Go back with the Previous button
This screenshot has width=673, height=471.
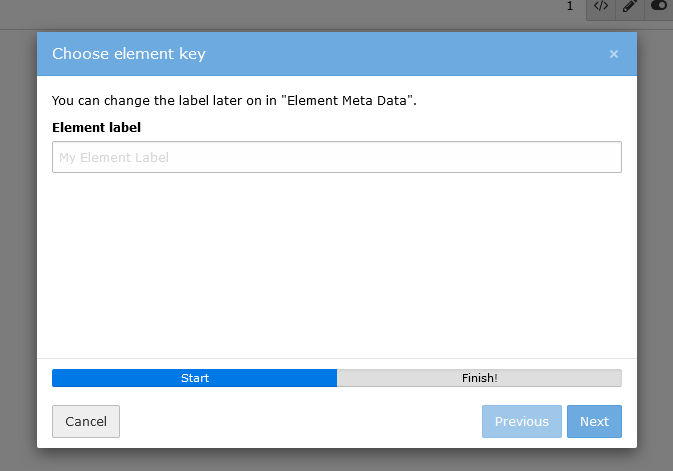tap(521, 421)
